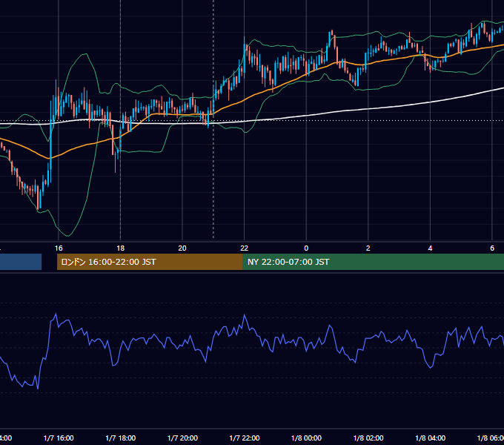The height and width of the screenshot is (445, 504).
Task: Select the NY 22:00-07:00 JST session bar
Action: tap(373, 262)
